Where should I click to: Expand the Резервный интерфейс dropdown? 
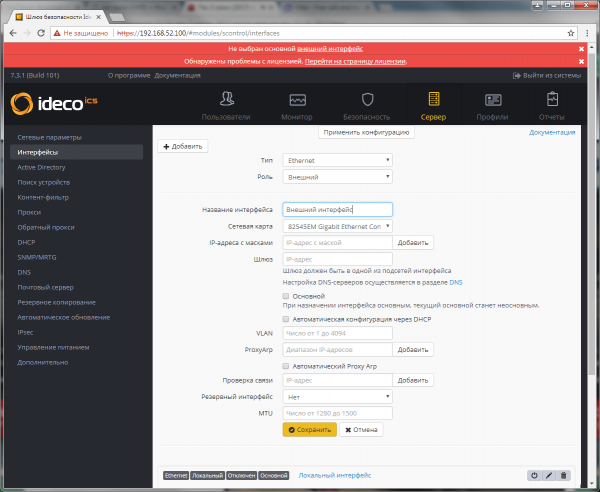tap(337, 396)
